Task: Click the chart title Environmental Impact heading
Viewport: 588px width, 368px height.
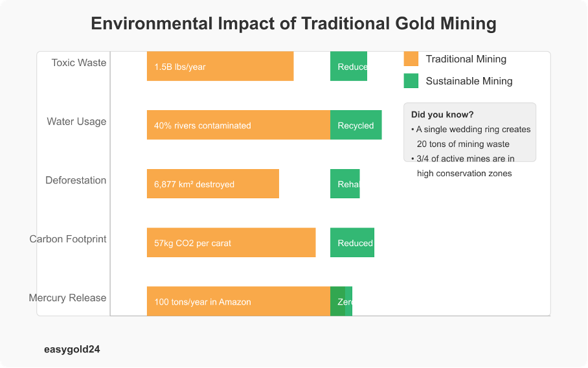Action: 293,24
